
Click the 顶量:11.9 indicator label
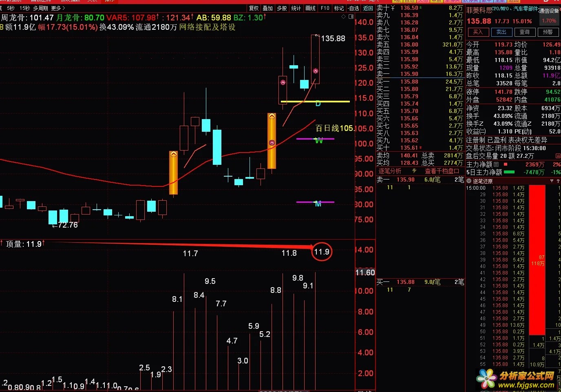click(23, 244)
